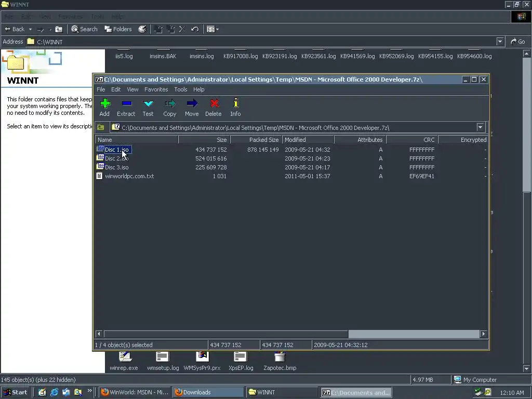Select iis5.log in WINNT folder

(x=124, y=56)
